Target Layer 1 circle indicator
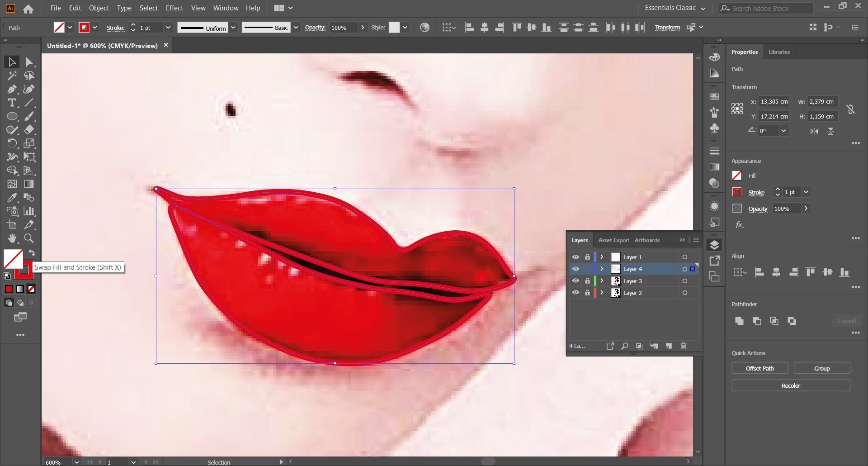Image resolution: width=868 pixels, height=466 pixels. click(685, 257)
